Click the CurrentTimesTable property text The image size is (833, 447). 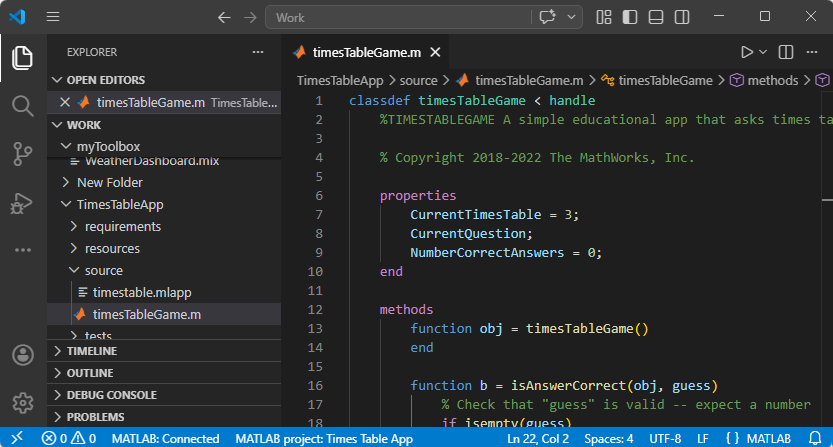(x=475, y=215)
